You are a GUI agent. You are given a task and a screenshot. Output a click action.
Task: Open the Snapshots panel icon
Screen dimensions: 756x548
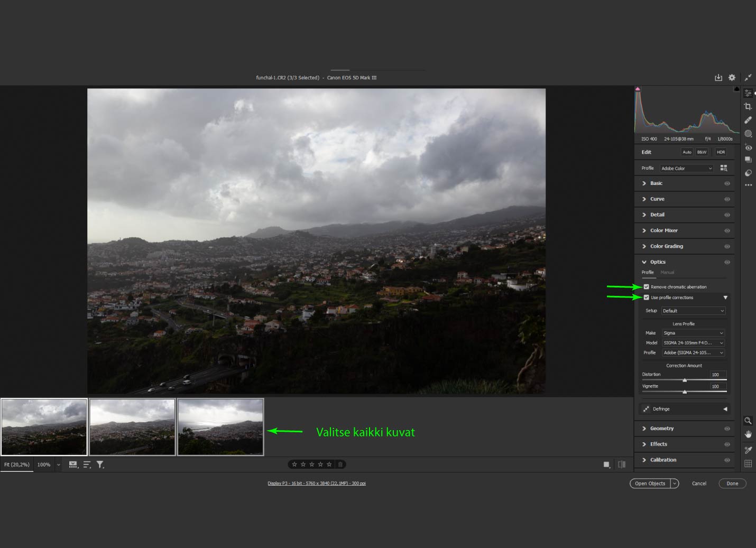tap(748, 160)
